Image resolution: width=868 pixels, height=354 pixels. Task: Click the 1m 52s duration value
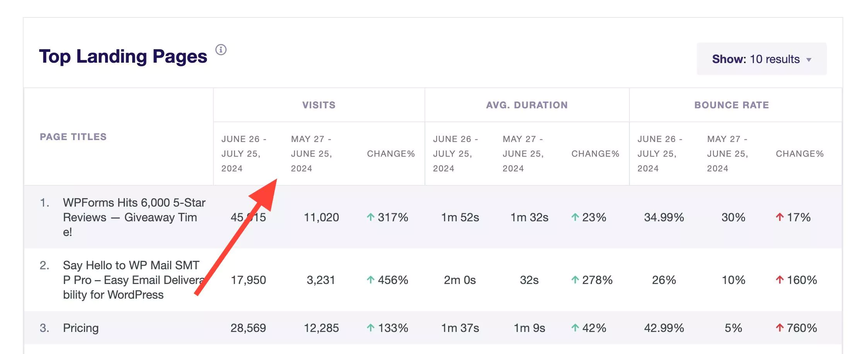pyautogui.click(x=460, y=217)
